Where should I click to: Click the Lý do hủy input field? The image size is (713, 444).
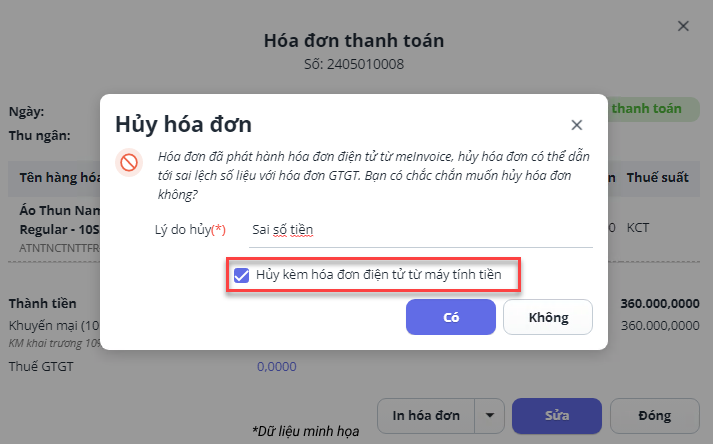pyautogui.click(x=420, y=230)
